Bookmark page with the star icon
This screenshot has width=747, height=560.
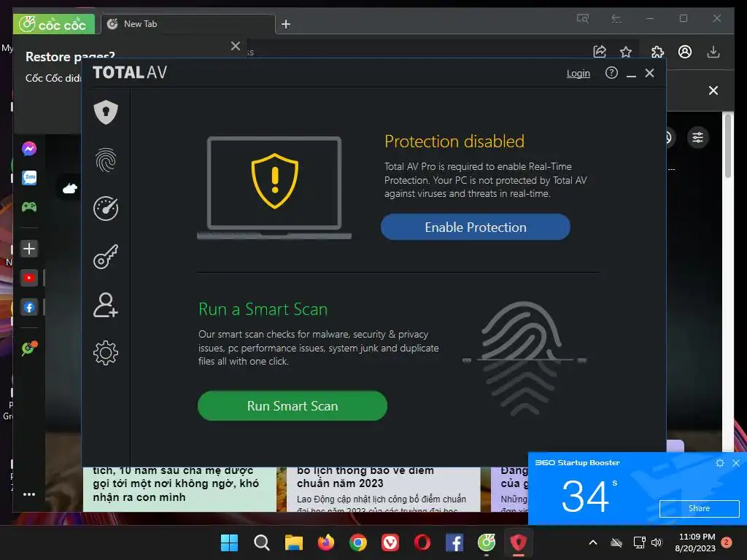tap(626, 52)
